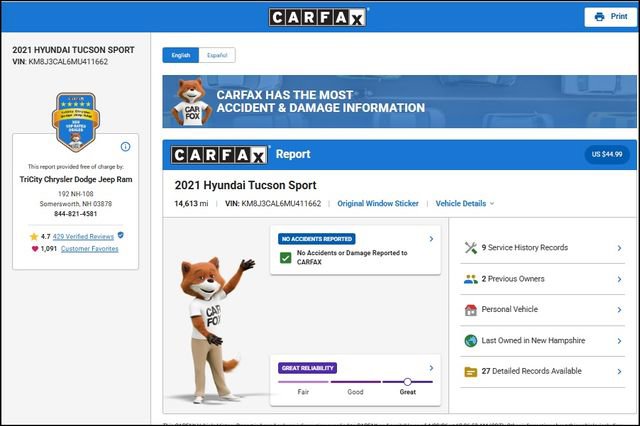Open Personal Vehicle row chevron
Screen dimensions: 640x426
pos(619,310)
